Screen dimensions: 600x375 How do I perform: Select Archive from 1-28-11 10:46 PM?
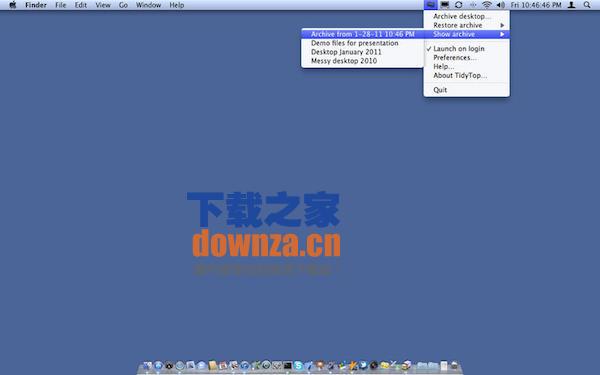362,34
